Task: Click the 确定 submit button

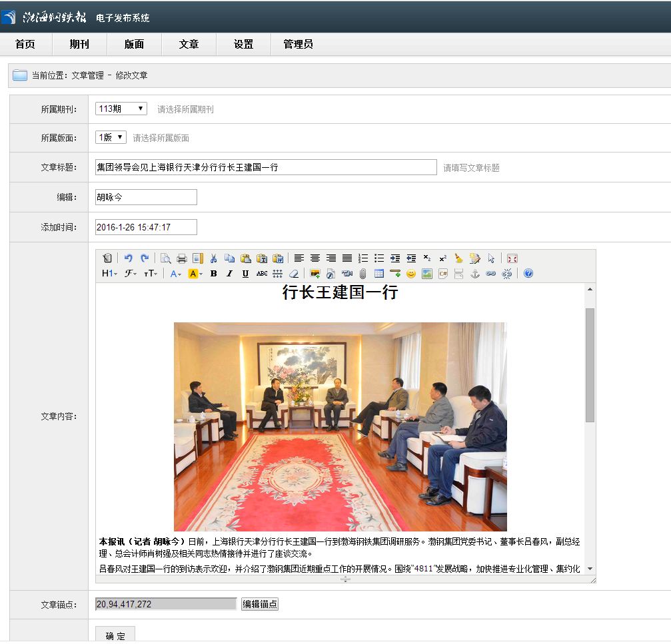Action: (115, 635)
